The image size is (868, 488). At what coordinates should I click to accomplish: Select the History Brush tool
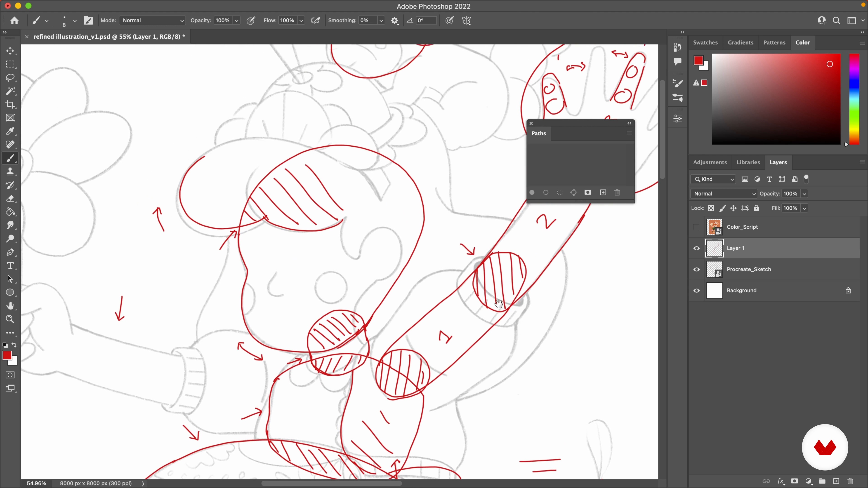[10, 185]
